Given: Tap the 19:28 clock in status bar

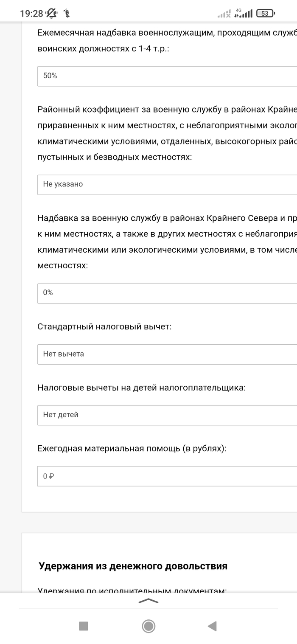Looking at the screenshot, I should [x=31, y=14].
